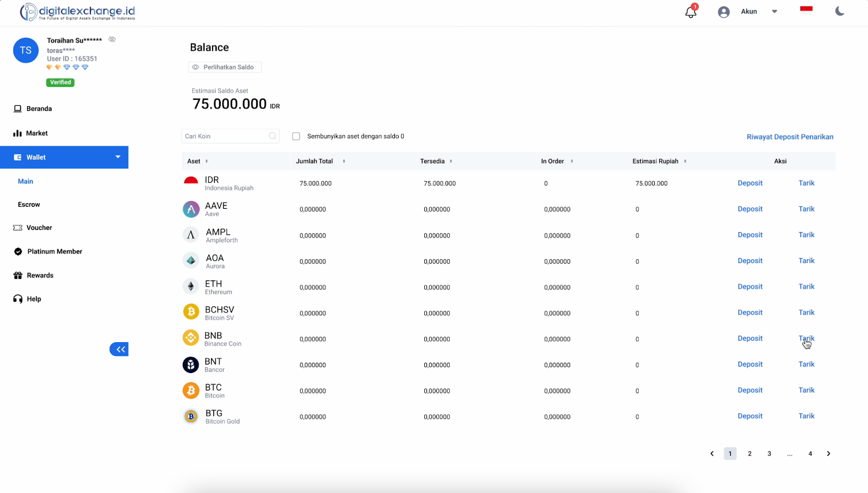Deposit into BTC wallet
This screenshot has width=868, height=493.
(x=750, y=390)
